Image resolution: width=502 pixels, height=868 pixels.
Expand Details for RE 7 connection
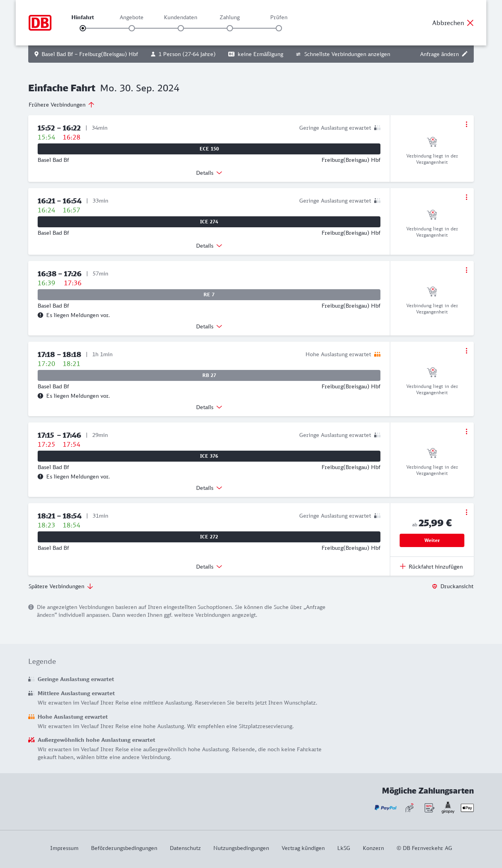coord(209,326)
